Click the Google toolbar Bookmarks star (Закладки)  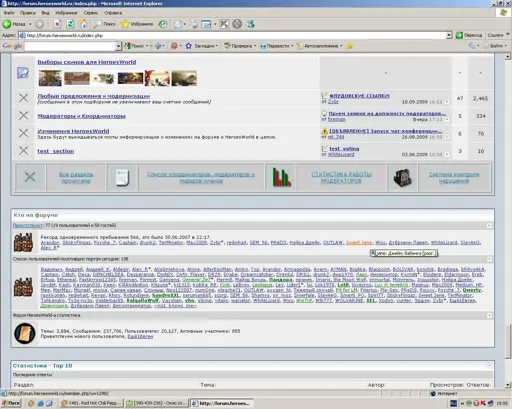point(189,46)
